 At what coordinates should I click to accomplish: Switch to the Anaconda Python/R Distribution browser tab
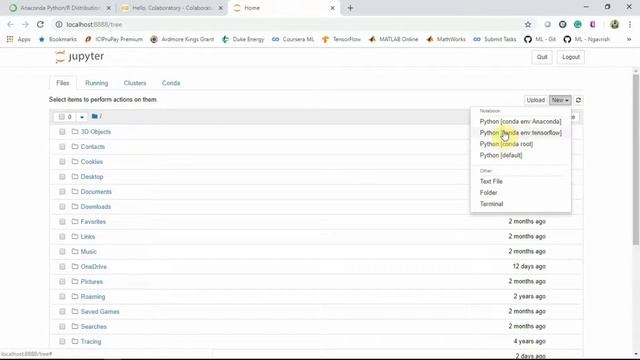(60, 8)
